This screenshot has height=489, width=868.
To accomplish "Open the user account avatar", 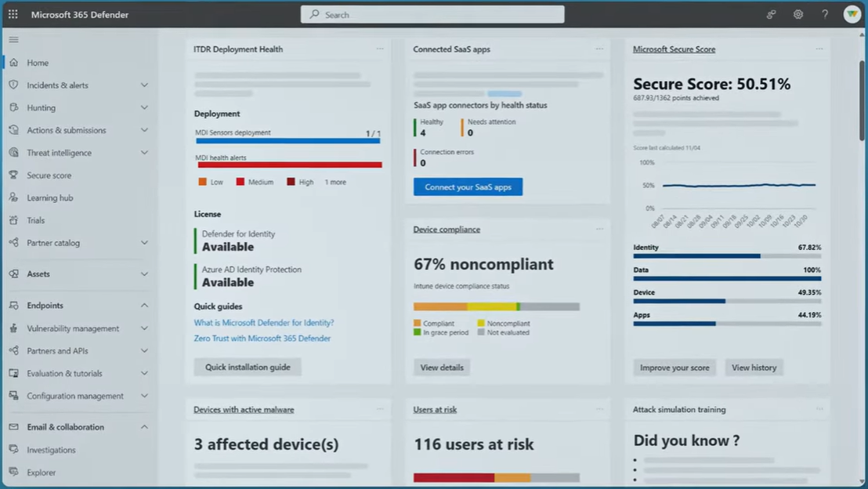I will point(852,14).
